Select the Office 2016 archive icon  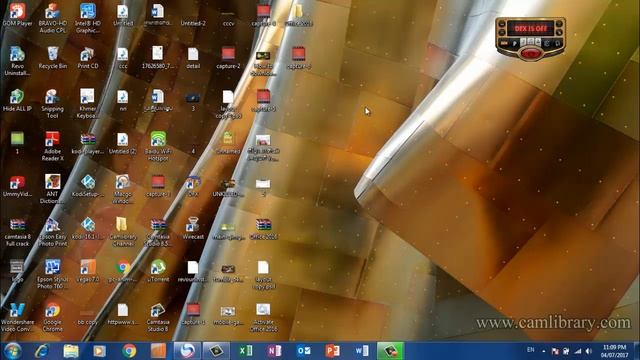tap(263, 229)
